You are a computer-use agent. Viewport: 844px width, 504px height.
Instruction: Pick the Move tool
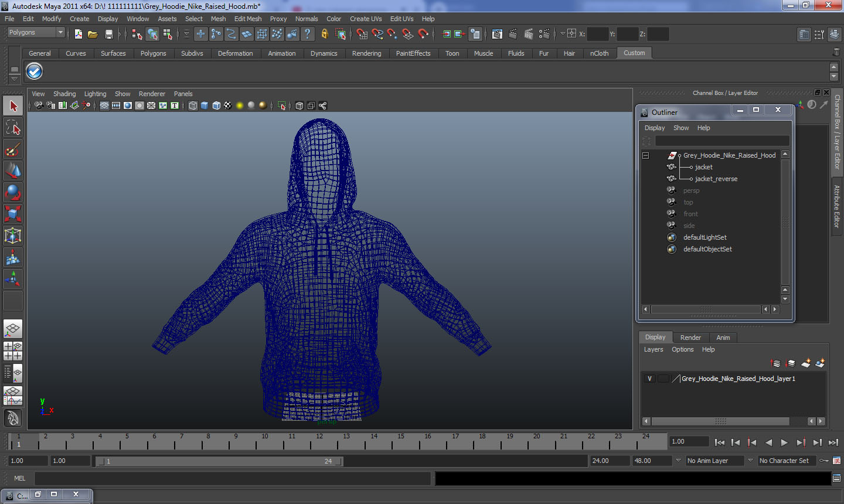click(13, 171)
